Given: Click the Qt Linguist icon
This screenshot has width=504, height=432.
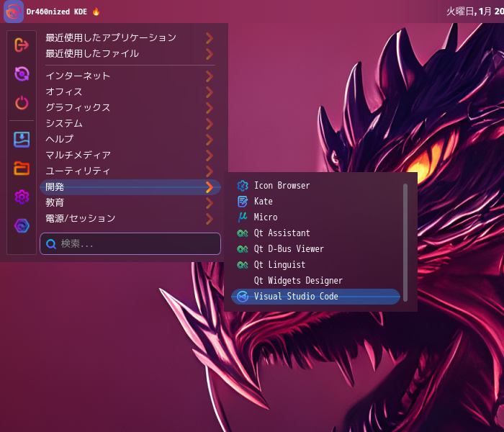Looking at the screenshot, I should [x=243, y=264].
